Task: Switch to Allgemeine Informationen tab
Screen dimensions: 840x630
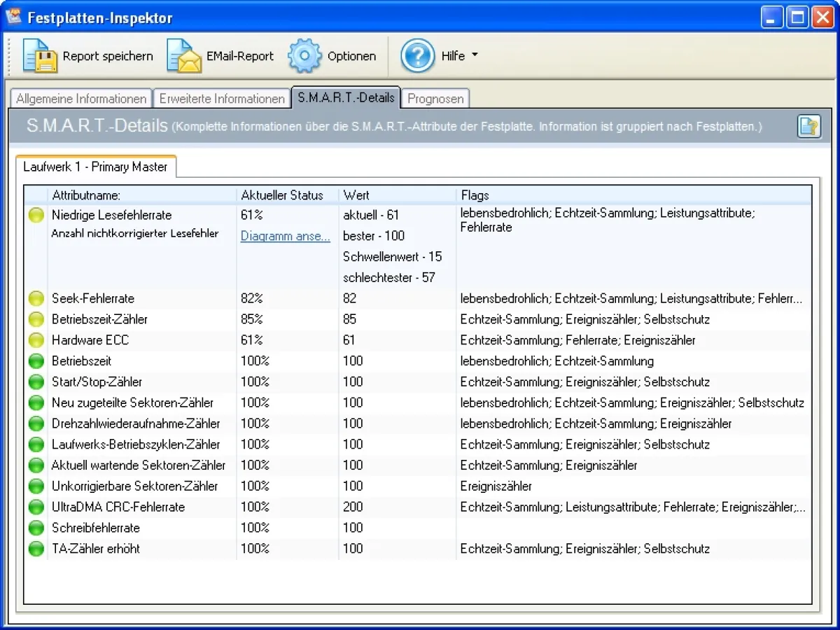Action: pos(81,99)
